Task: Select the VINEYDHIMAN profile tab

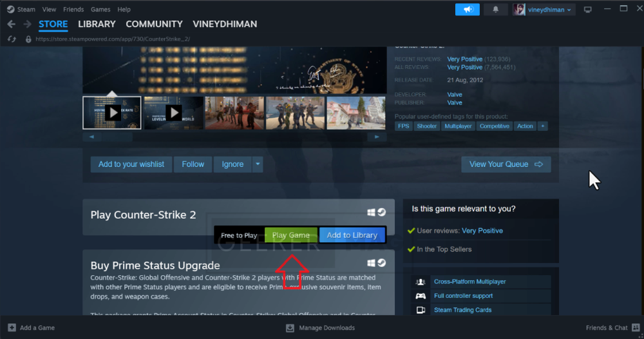Action: (x=225, y=24)
